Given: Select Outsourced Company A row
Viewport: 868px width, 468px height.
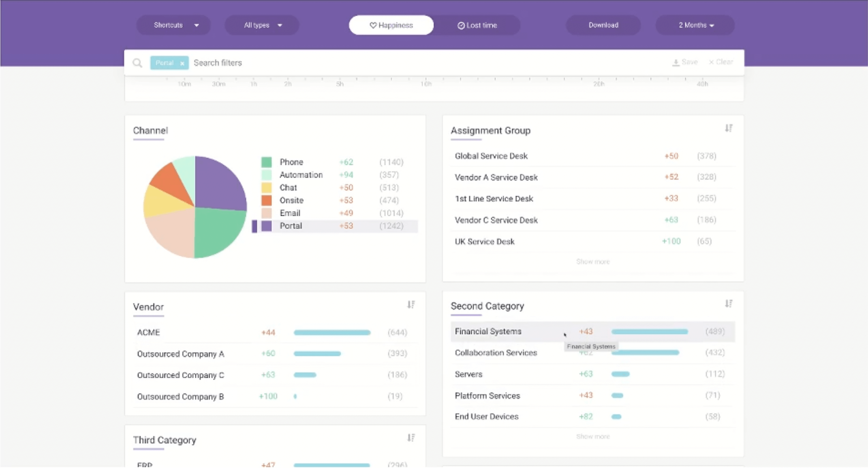Looking at the screenshot, I should pos(275,353).
